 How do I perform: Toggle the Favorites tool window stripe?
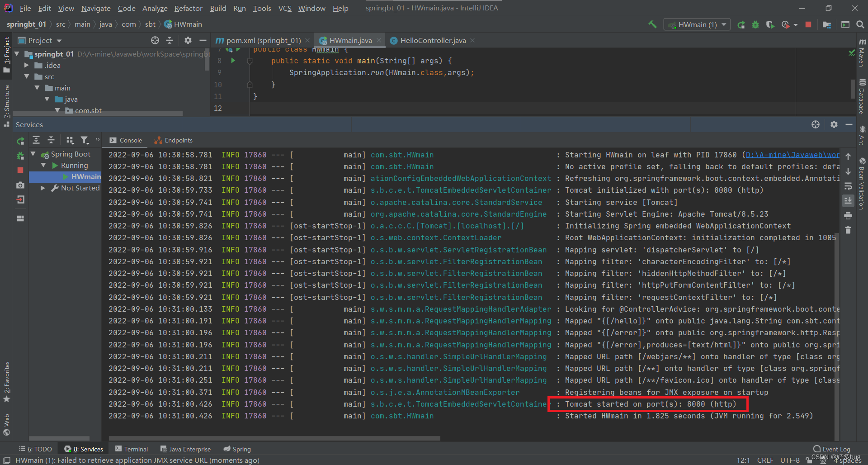[6, 382]
